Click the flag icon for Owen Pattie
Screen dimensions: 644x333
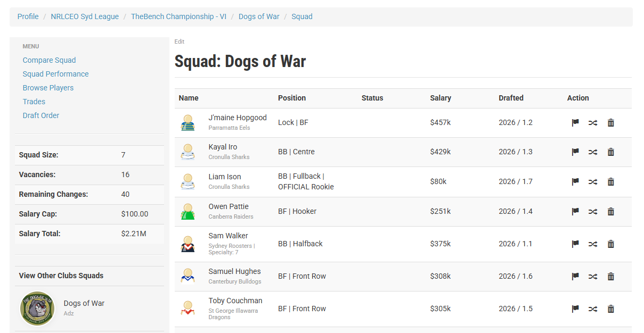pyautogui.click(x=575, y=212)
